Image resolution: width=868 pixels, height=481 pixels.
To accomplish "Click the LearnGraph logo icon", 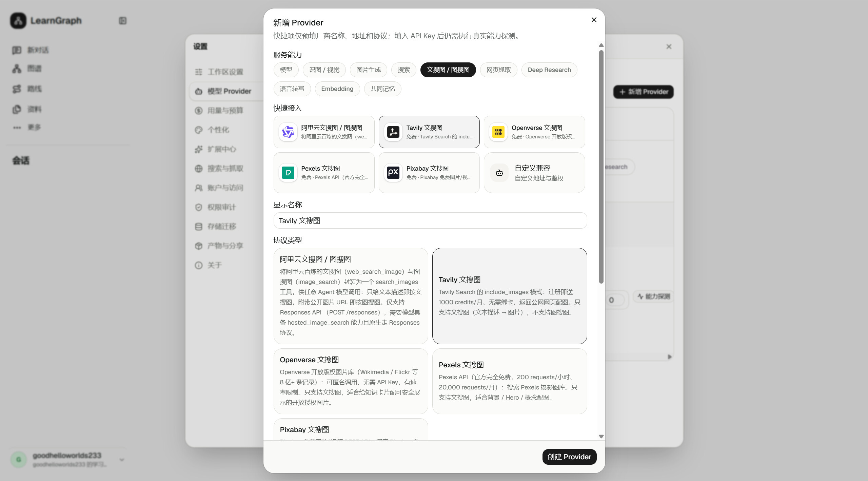I will [x=18, y=21].
